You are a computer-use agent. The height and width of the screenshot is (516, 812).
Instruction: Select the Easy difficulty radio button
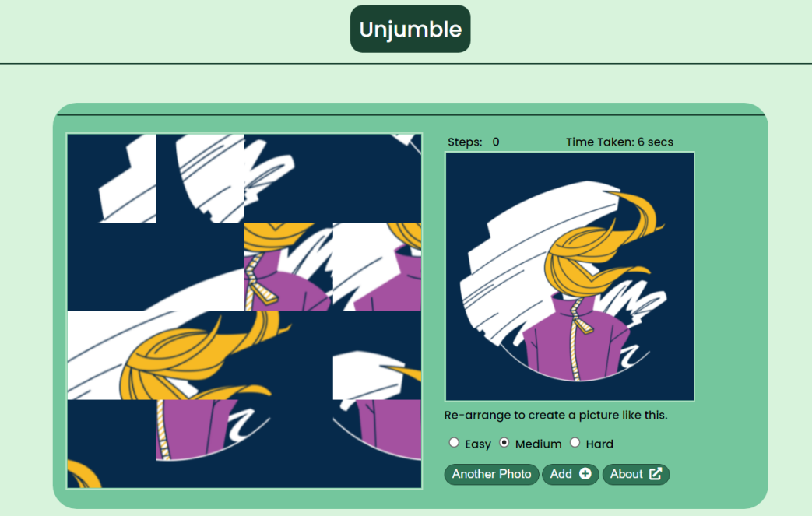pyautogui.click(x=454, y=443)
